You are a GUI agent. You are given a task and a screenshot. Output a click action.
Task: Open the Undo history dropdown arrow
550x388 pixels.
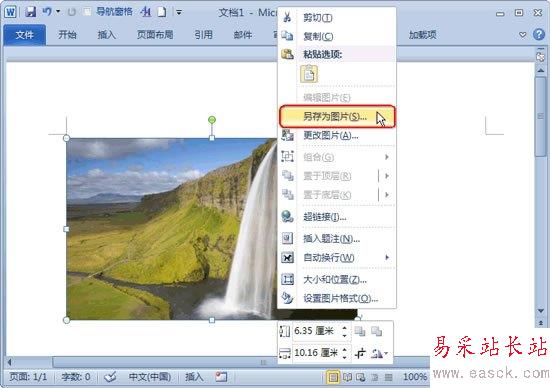58,12
